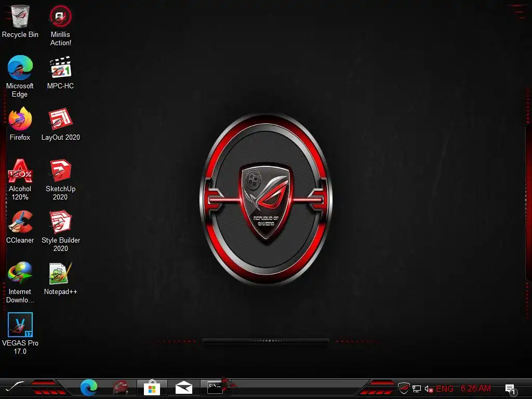Click the SketchUp 2020 icon

coord(60,180)
